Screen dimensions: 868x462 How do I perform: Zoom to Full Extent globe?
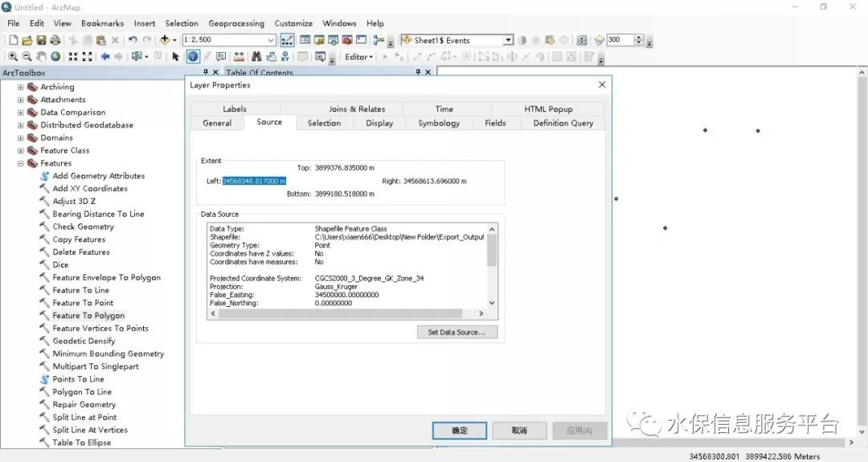point(55,56)
